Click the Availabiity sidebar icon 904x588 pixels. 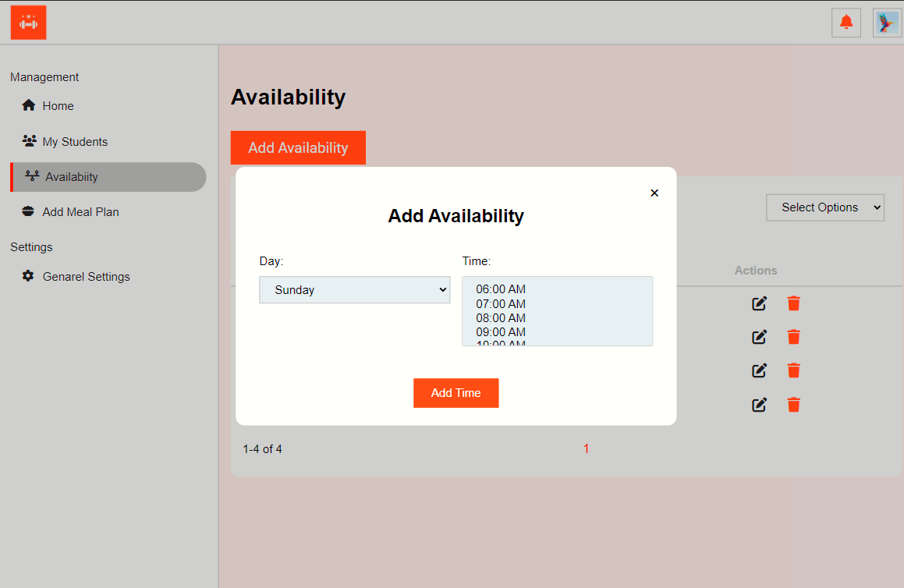(32, 175)
